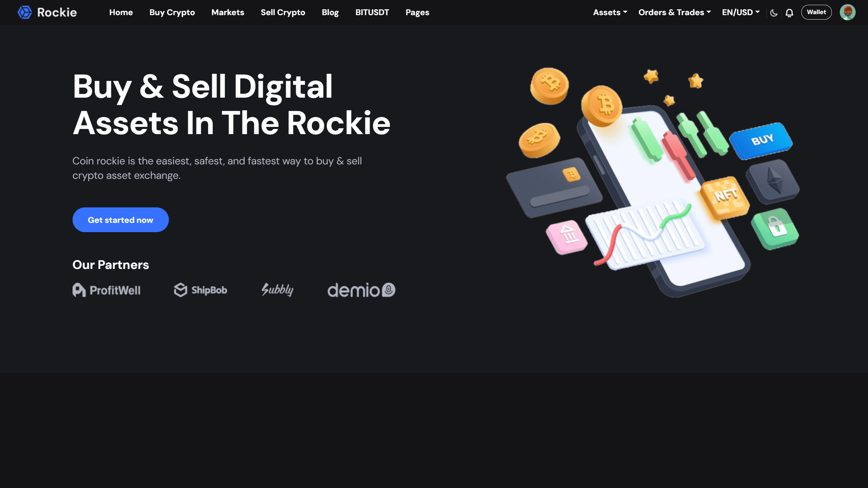Select the BITUSDT navigation item
The height and width of the screenshot is (488, 868).
[x=372, y=12]
